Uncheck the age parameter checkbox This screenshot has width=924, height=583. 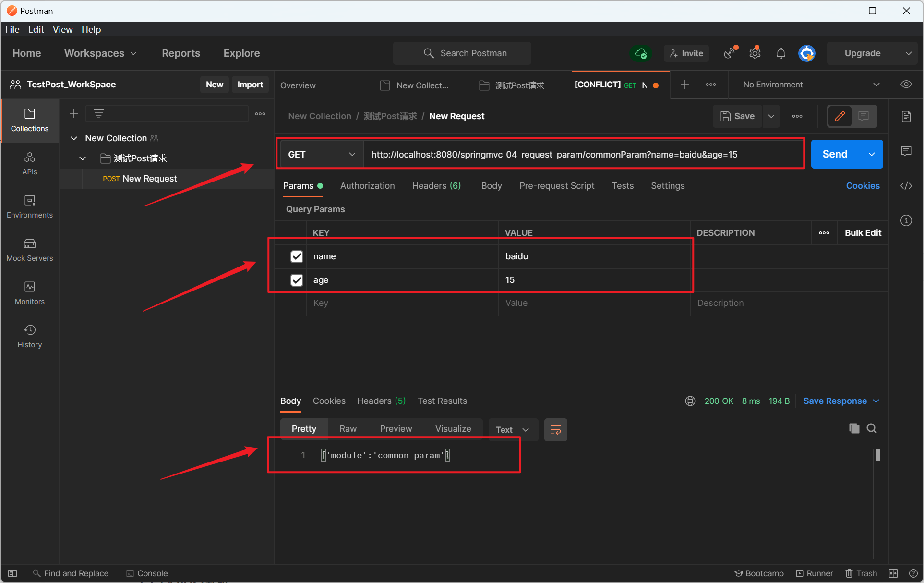pyautogui.click(x=297, y=280)
